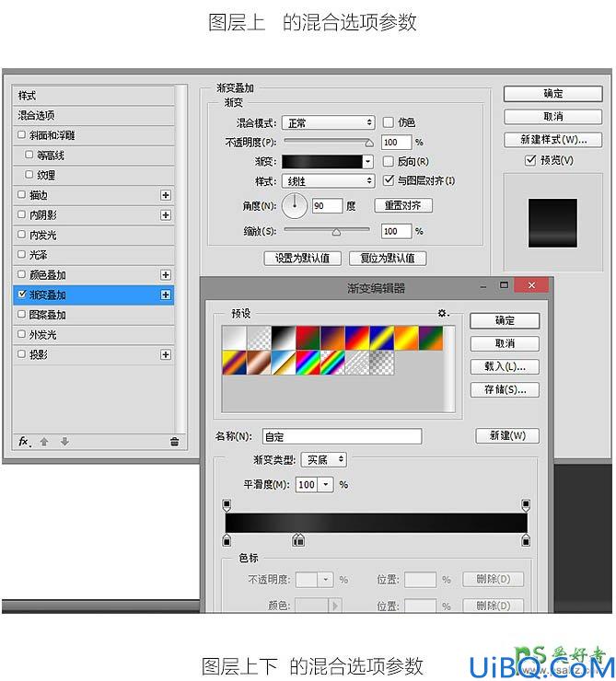Click the 新建样式(W)... button
616x681 pixels.
(552, 140)
